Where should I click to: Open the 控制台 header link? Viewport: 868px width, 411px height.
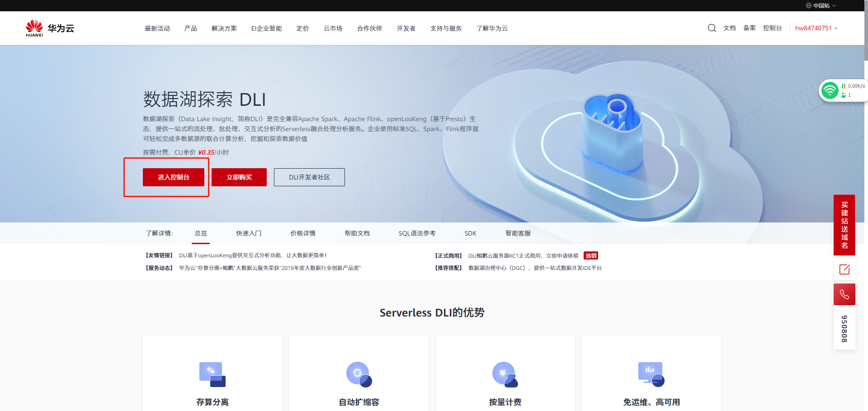pyautogui.click(x=773, y=28)
